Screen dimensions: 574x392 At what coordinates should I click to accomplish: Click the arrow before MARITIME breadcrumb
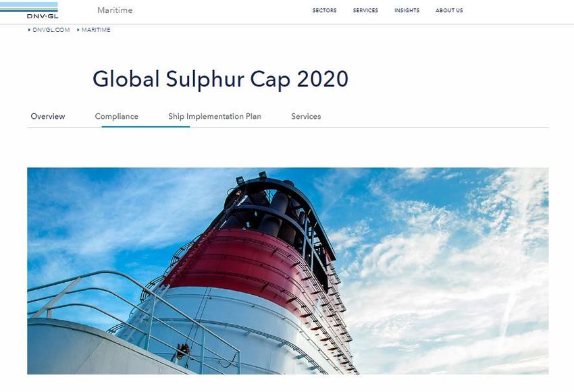(x=78, y=30)
